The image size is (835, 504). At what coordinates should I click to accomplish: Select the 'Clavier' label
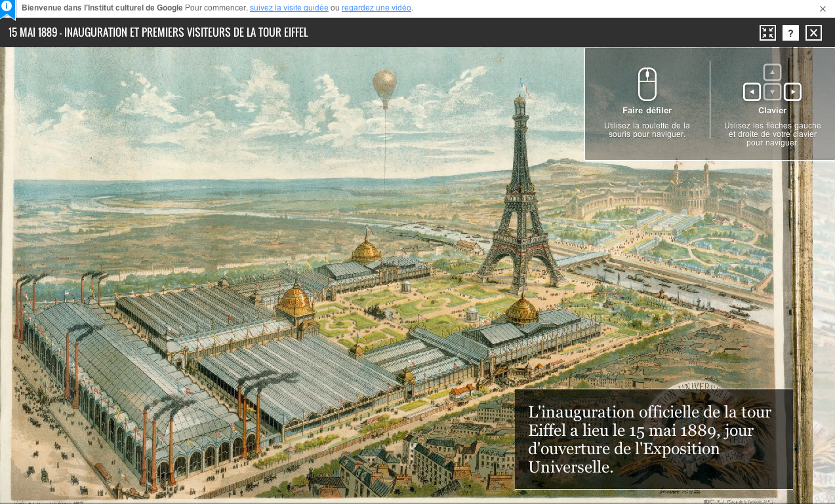point(772,111)
